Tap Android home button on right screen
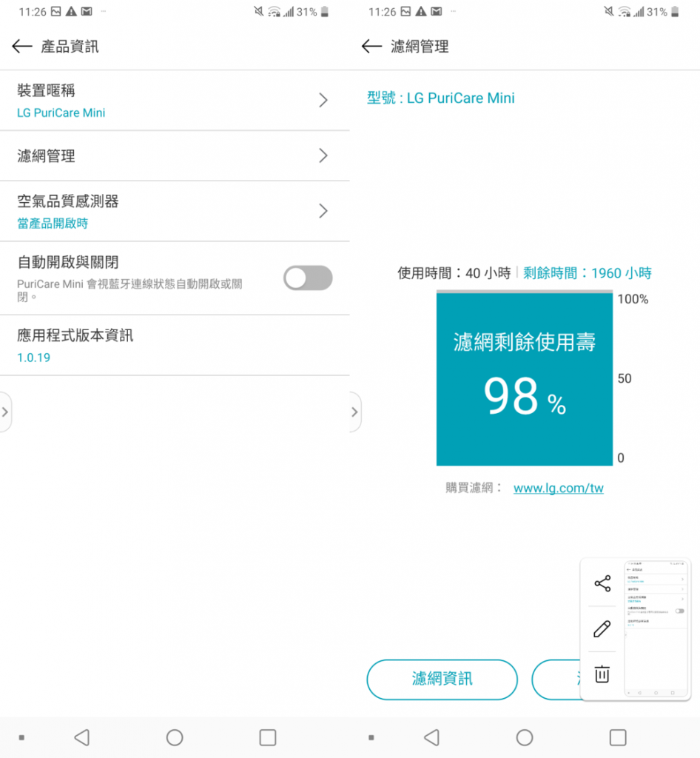The width and height of the screenshot is (700, 758). [524, 738]
